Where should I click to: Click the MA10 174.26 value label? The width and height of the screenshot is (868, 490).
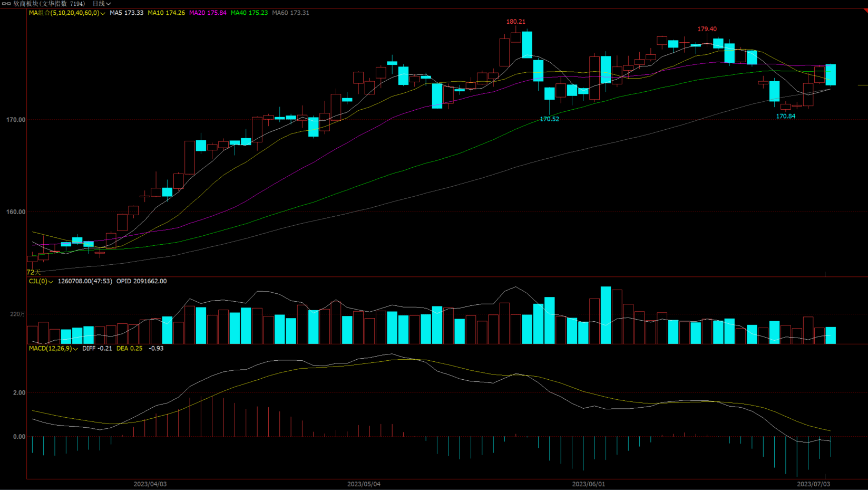click(x=166, y=13)
